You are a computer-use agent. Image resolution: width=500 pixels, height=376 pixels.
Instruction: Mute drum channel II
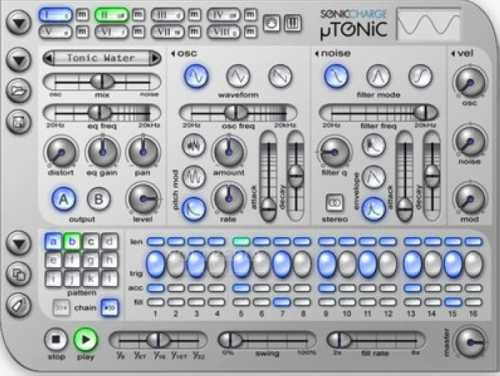click(x=138, y=15)
